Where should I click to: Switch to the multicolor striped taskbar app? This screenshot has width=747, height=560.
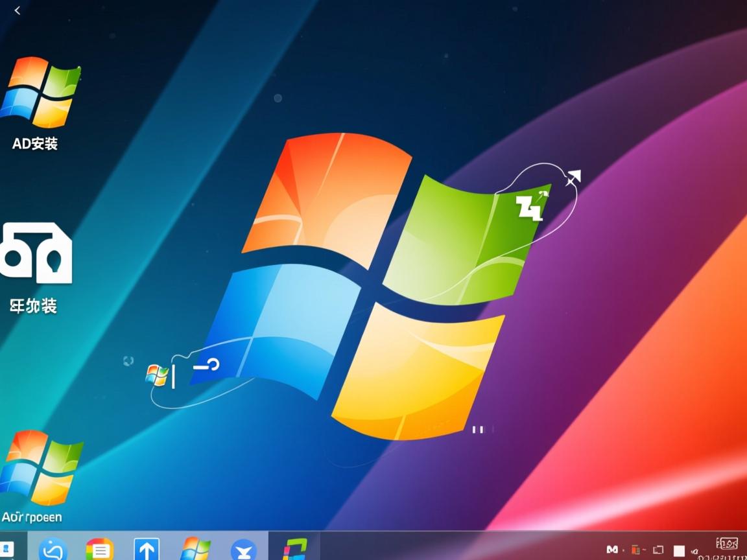295,550
